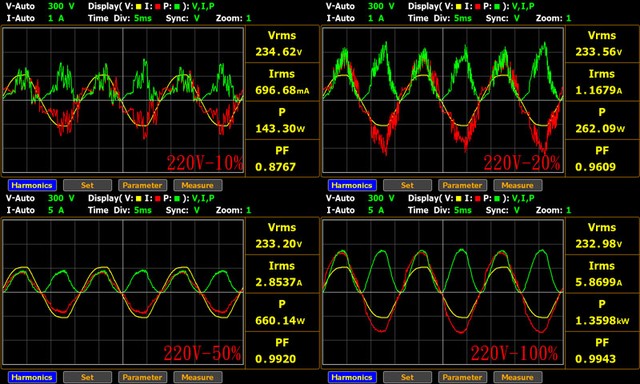This screenshot has height=384, width=640.
Task: Choose Measure button beneath 220V-20% panel
Action: point(518,185)
